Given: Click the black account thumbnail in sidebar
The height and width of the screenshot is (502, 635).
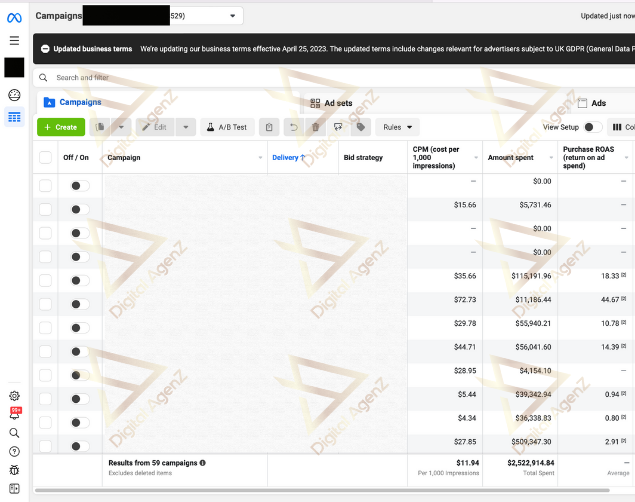Looking at the screenshot, I should (14, 67).
